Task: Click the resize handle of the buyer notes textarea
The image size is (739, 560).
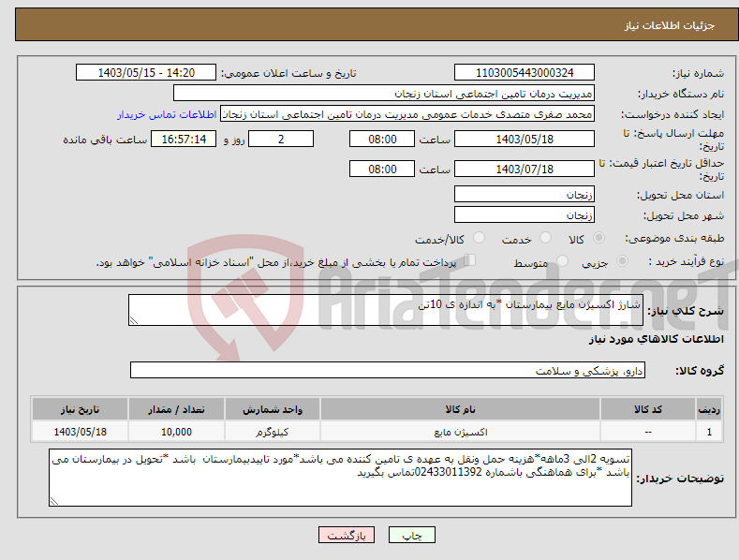Action: click(x=54, y=501)
